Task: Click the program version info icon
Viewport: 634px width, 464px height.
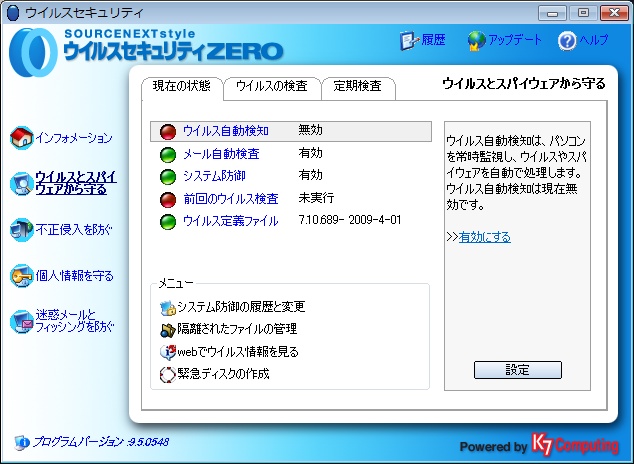Action: (22, 443)
